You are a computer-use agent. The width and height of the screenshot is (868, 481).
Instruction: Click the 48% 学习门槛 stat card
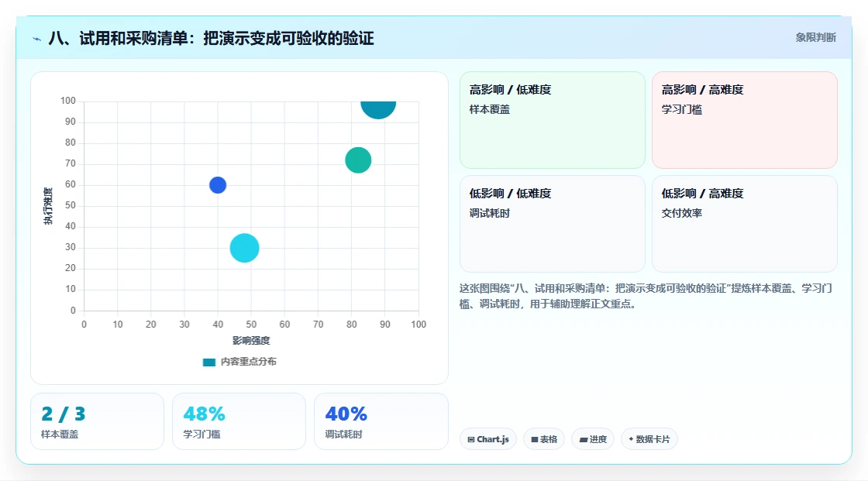pyautogui.click(x=239, y=421)
